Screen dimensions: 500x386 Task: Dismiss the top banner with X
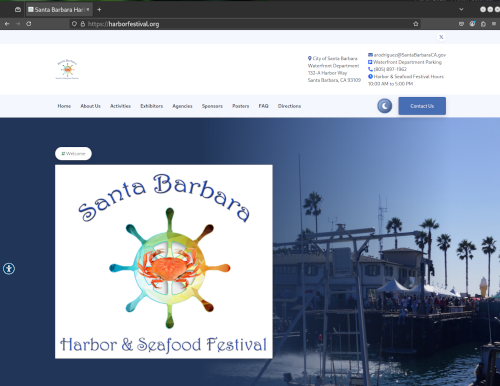pos(441,37)
